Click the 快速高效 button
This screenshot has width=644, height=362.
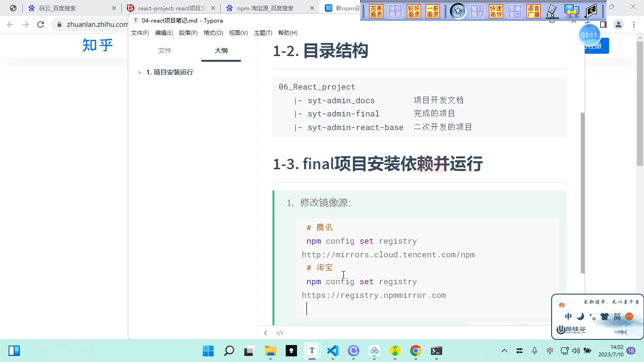point(496,11)
